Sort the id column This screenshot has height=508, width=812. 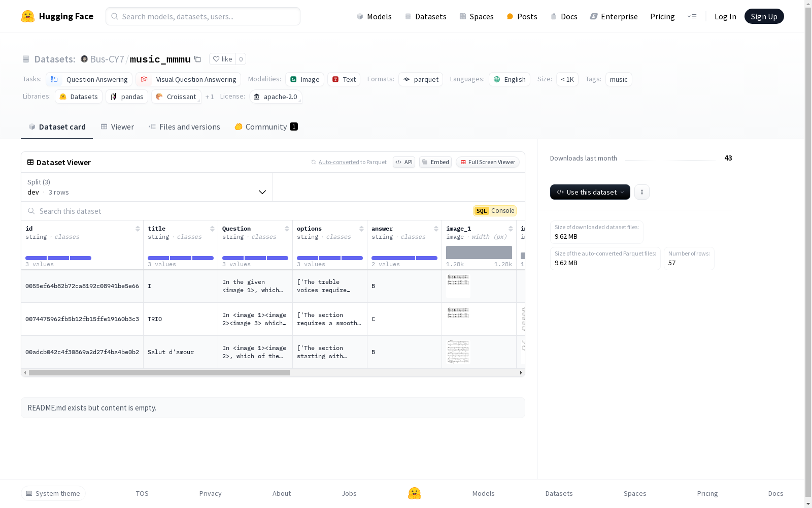[x=138, y=229]
